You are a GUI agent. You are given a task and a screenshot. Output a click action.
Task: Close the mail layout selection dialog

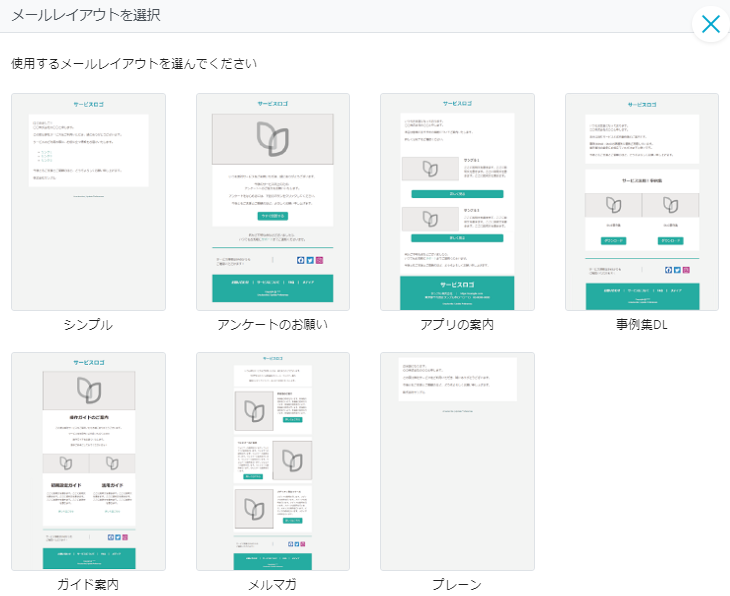tap(710, 24)
